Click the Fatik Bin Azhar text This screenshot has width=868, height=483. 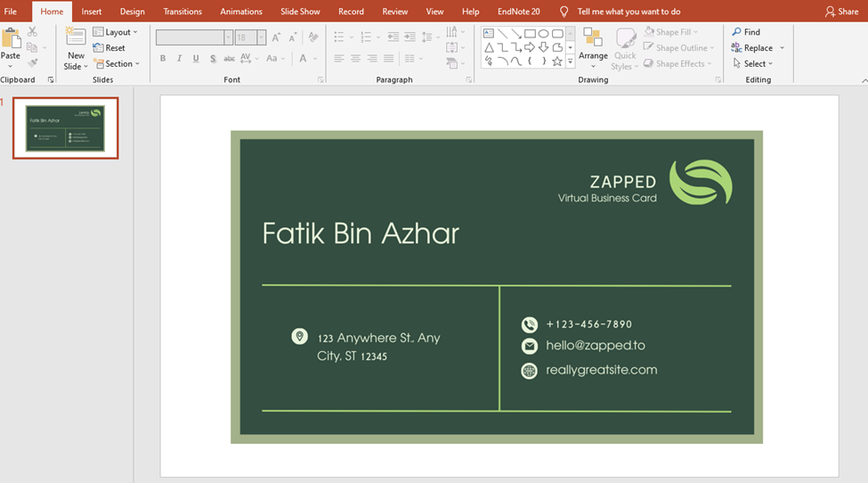(361, 233)
